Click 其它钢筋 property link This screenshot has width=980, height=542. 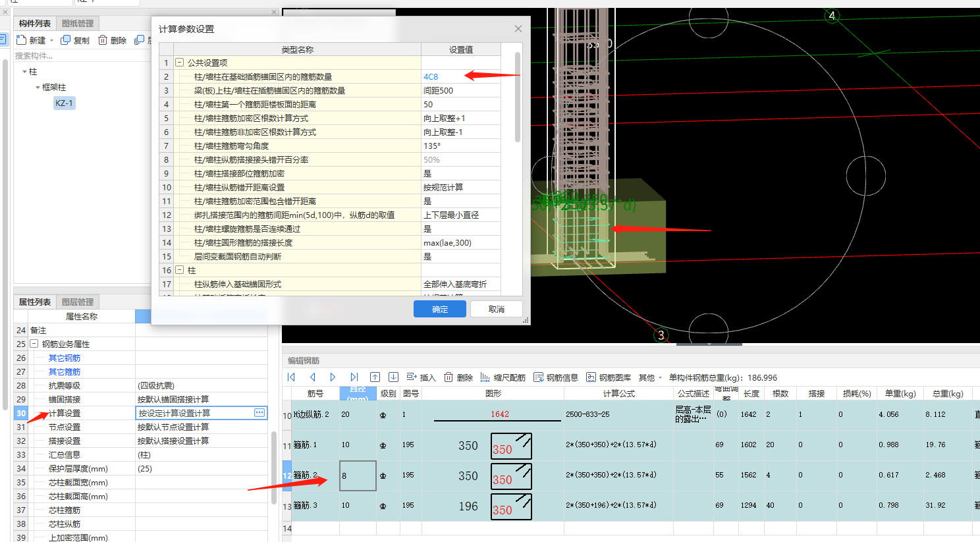(65, 358)
